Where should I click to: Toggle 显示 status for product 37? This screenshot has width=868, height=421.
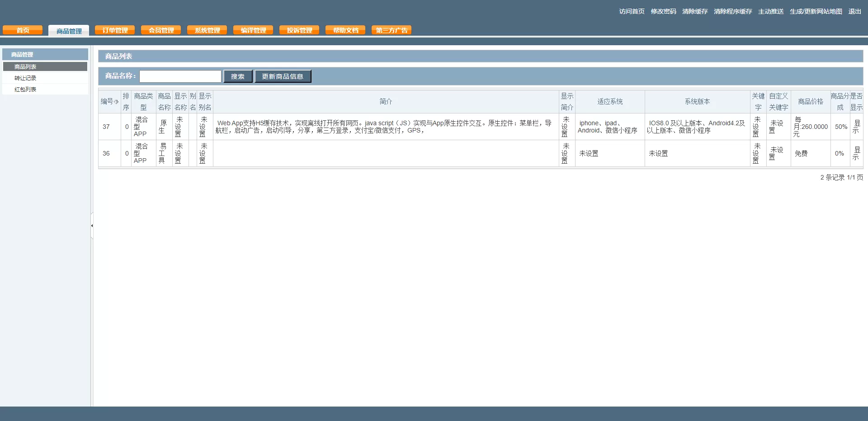[x=856, y=127]
